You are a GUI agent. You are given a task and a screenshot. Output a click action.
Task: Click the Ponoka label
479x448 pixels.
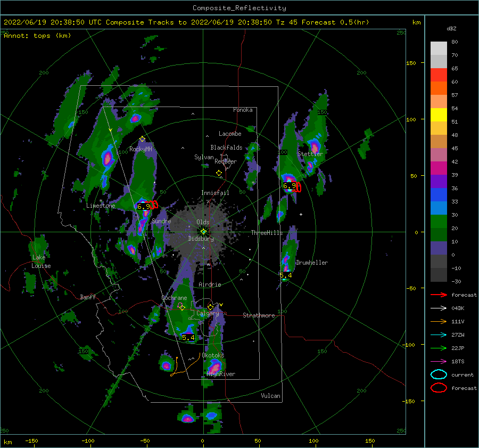(x=243, y=110)
